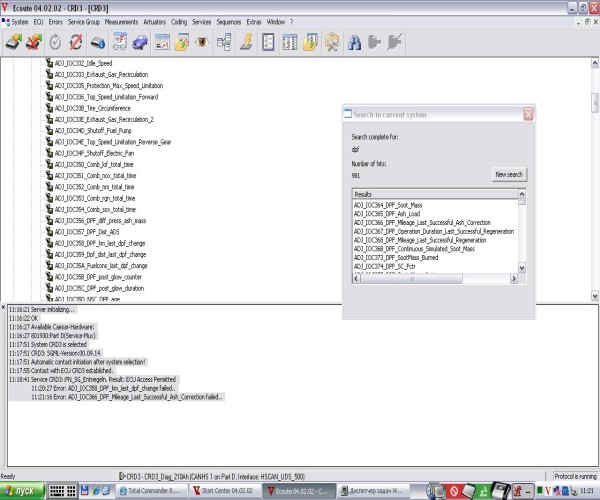Click tree pane scroll up arrow
600x500 pixels.
click(x=595, y=62)
